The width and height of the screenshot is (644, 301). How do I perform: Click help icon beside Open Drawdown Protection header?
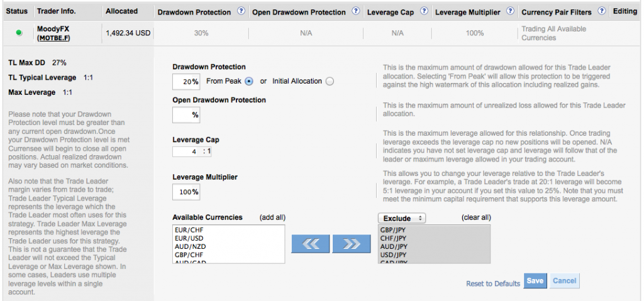356,11
